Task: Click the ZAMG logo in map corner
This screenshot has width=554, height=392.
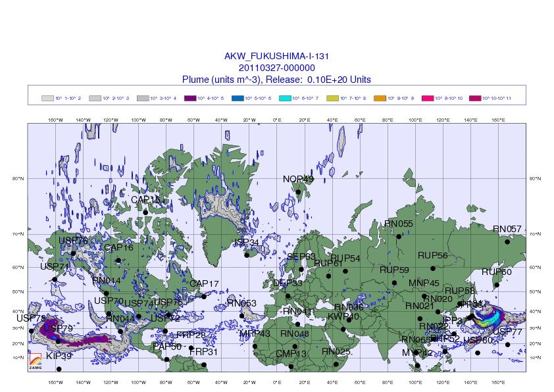Action: 36,362
